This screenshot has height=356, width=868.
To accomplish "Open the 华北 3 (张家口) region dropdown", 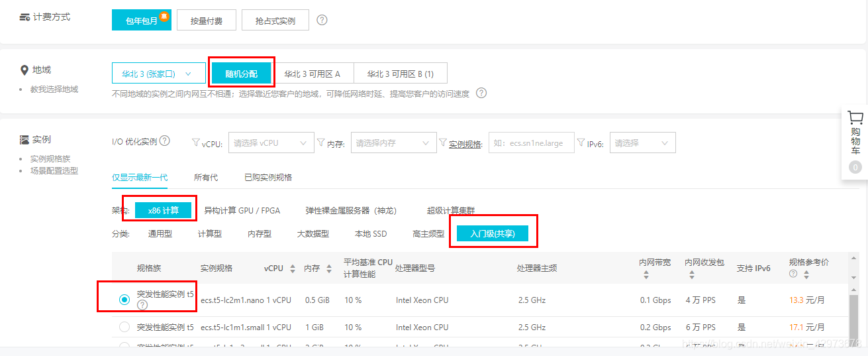I will pyautogui.click(x=158, y=74).
